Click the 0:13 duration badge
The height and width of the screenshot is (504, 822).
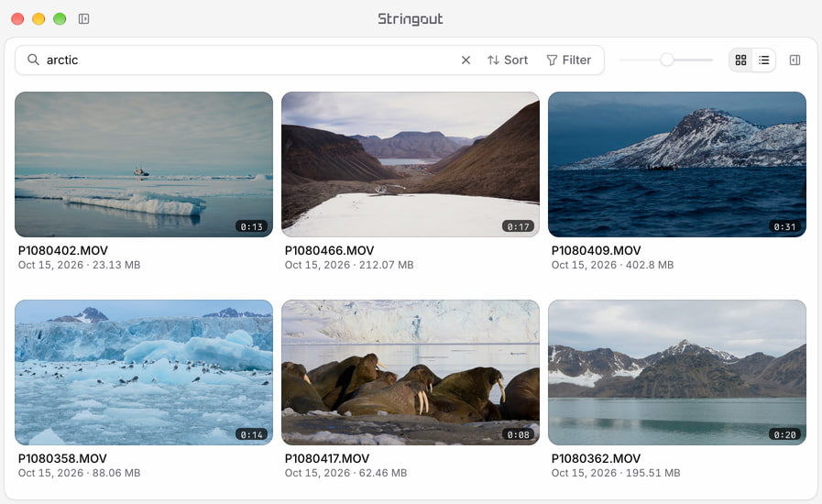tap(252, 226)
